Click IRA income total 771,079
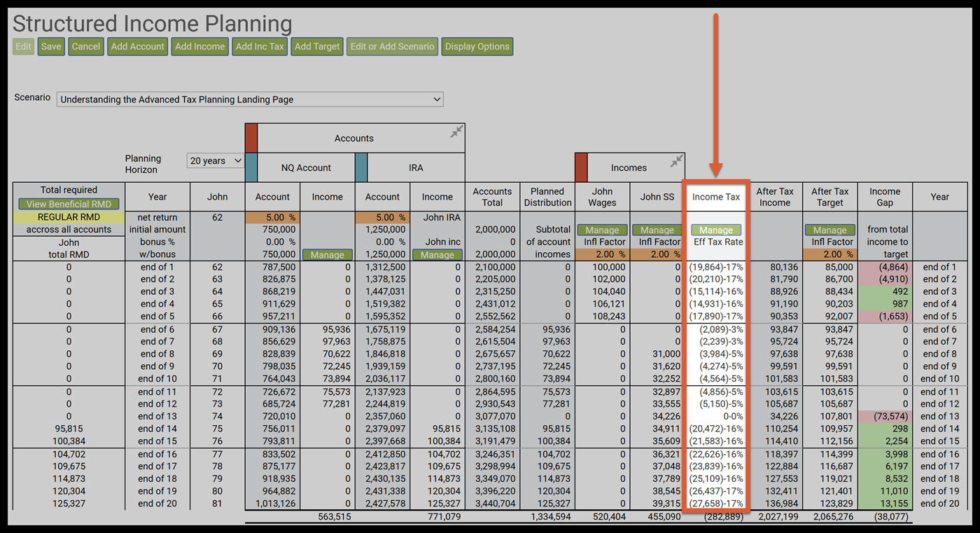 coord(444,517)
